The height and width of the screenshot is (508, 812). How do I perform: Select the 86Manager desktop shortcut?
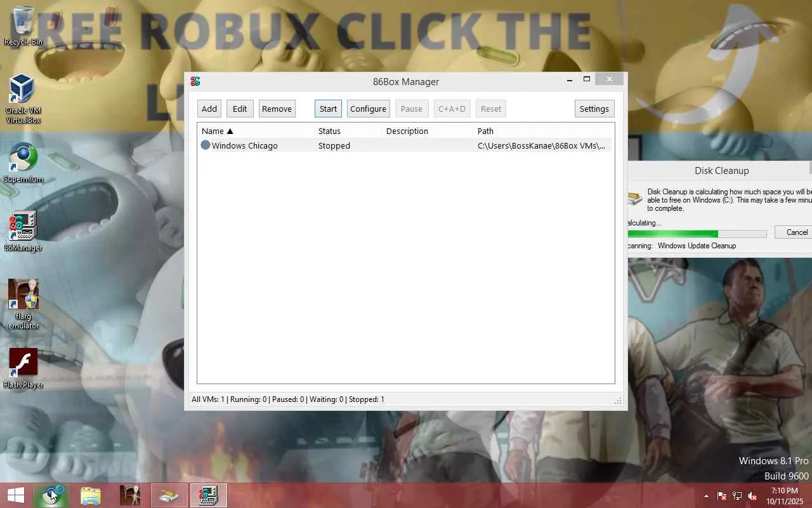[x=23, y=231]
